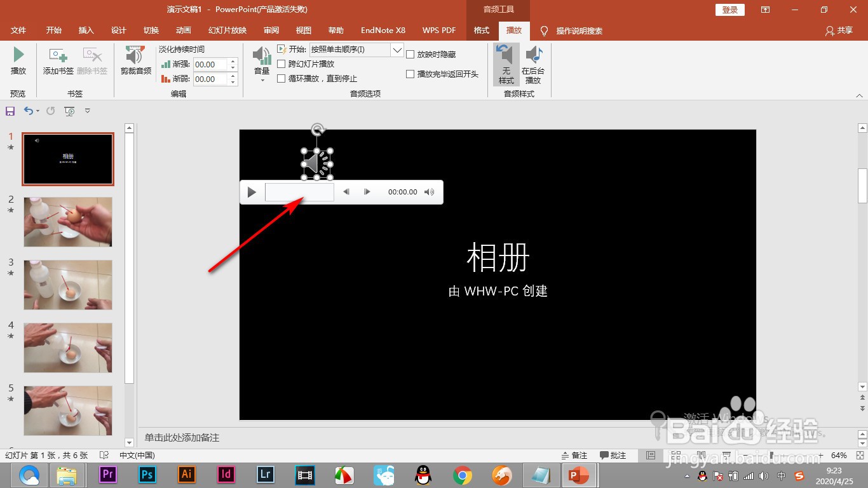
Task: Enable the 跨幻灯片播放 checkbox
Action: 281,64
